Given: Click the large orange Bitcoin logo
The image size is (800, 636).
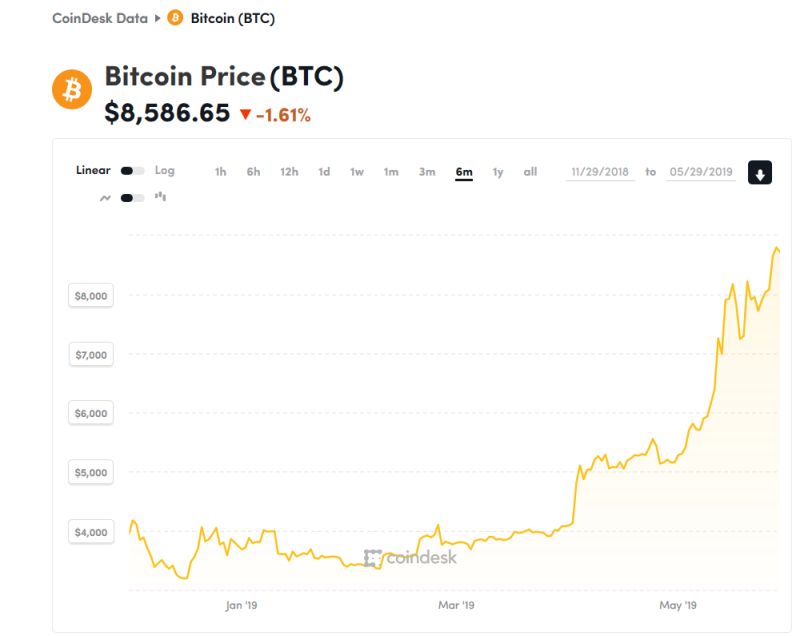Looking at the screenshot, I should pos(72,89).
